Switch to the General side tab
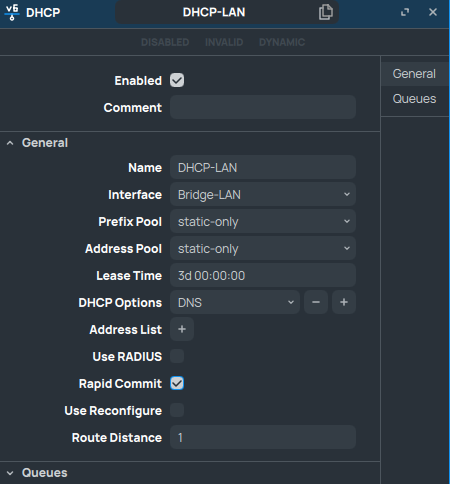 pyautogui.click(x=414, y=74)
